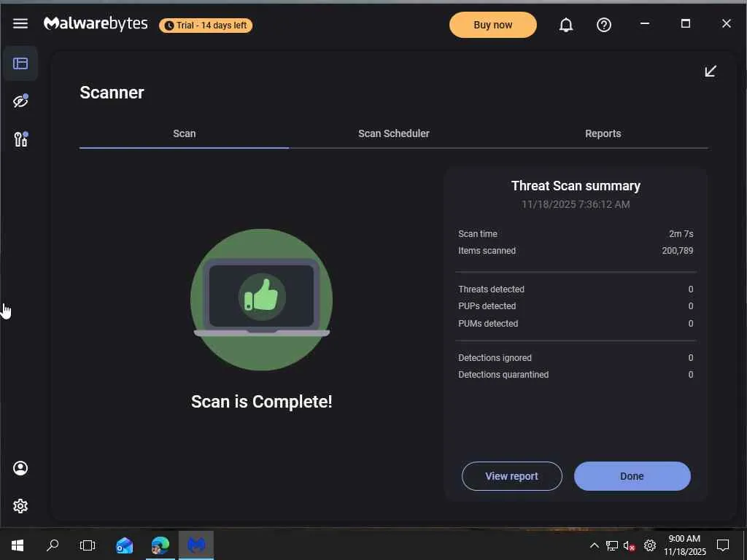Click the gear icon in system tray
This screenshot has height=560, width=747.
[650, 545]
